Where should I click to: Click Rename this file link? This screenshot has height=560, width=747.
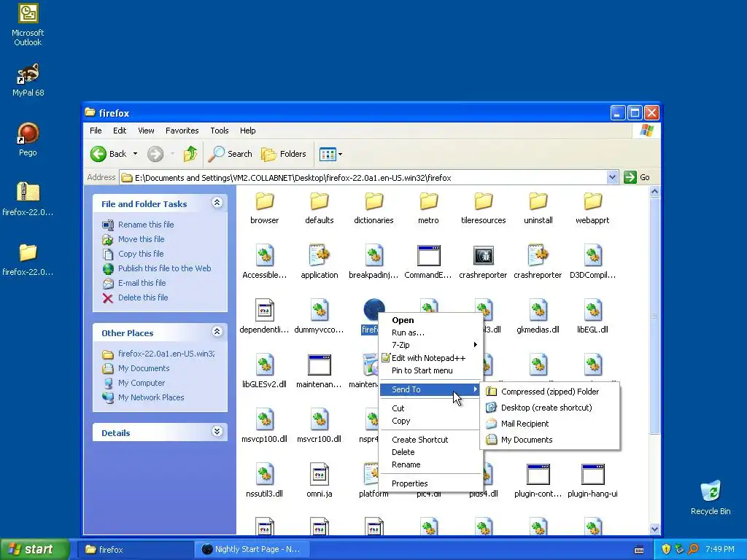coord(146,225)
